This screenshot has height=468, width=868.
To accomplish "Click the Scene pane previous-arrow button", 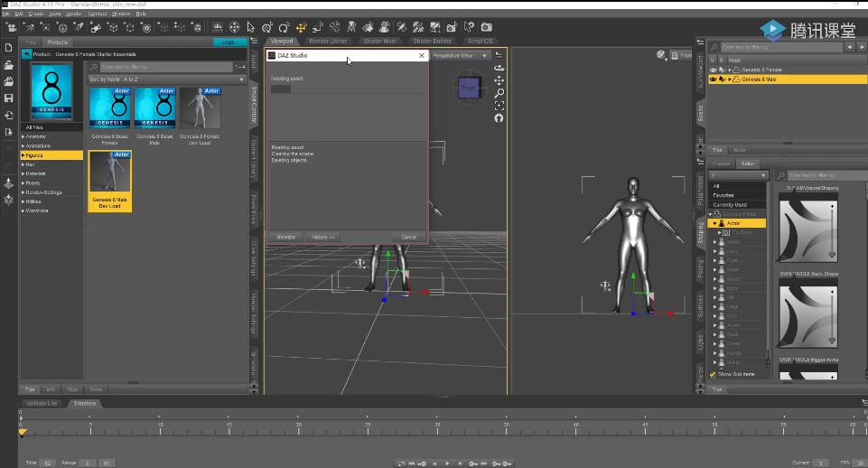I will [850, 47].
